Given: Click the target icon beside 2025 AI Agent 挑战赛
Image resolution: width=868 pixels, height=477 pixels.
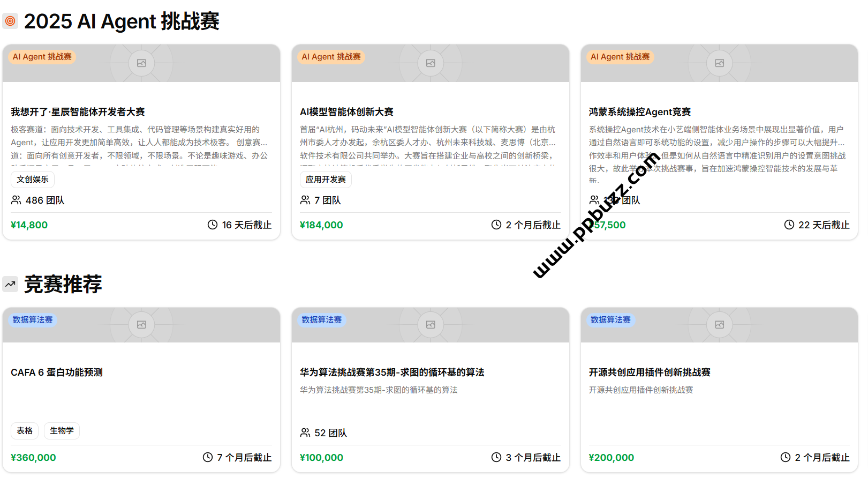Looking at the screenshot, I should (x=10, y=21).
